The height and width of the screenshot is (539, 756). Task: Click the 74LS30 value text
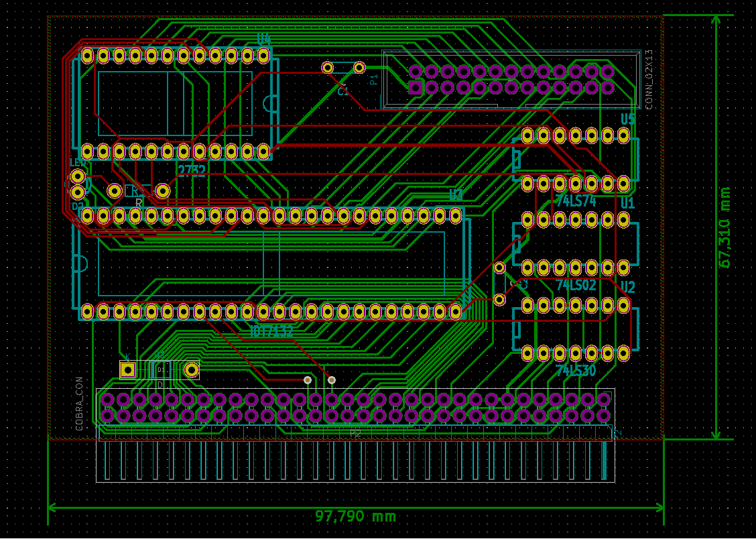tap(576, 371)
